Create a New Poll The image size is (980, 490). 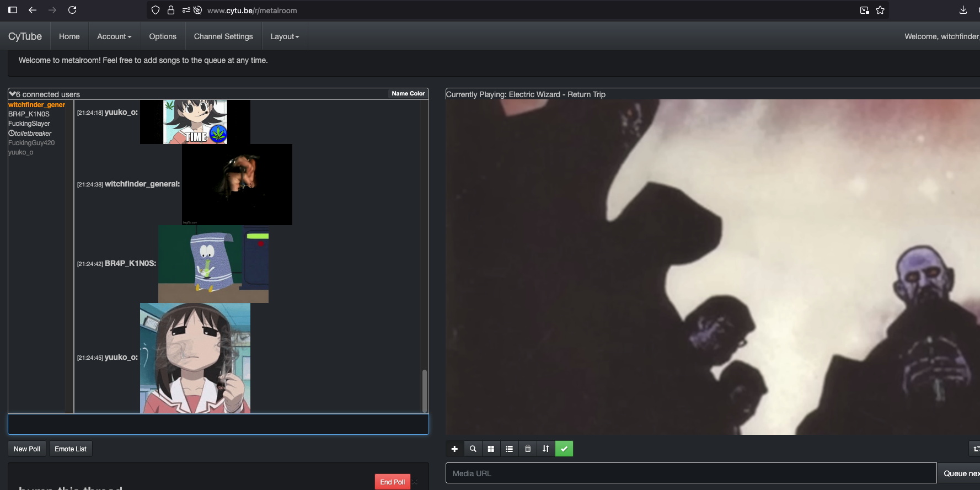point(27,449)
